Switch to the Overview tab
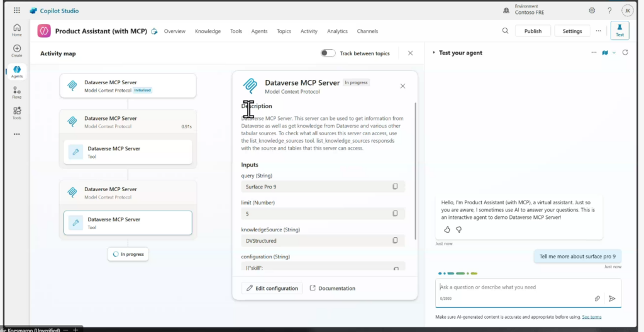Screen dimensions: 644x332 (175, 31)
